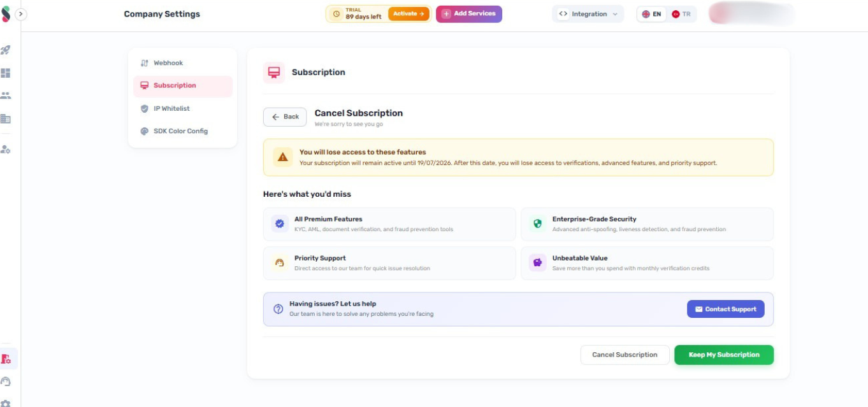
Task: Select the Subscription menu item
Action: coord(183,86)
